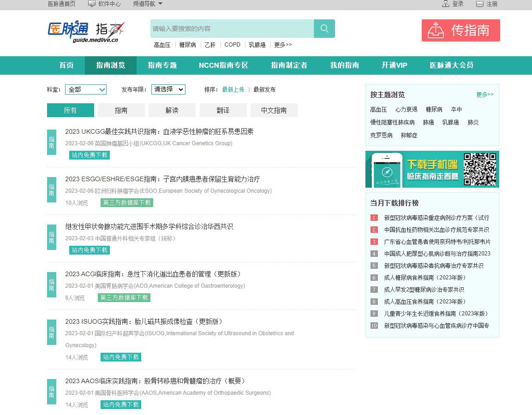Screen dimensions: 532x415
Task: Open 2023 UKCGG最佳实践共识指南 title
Action: 159,131
